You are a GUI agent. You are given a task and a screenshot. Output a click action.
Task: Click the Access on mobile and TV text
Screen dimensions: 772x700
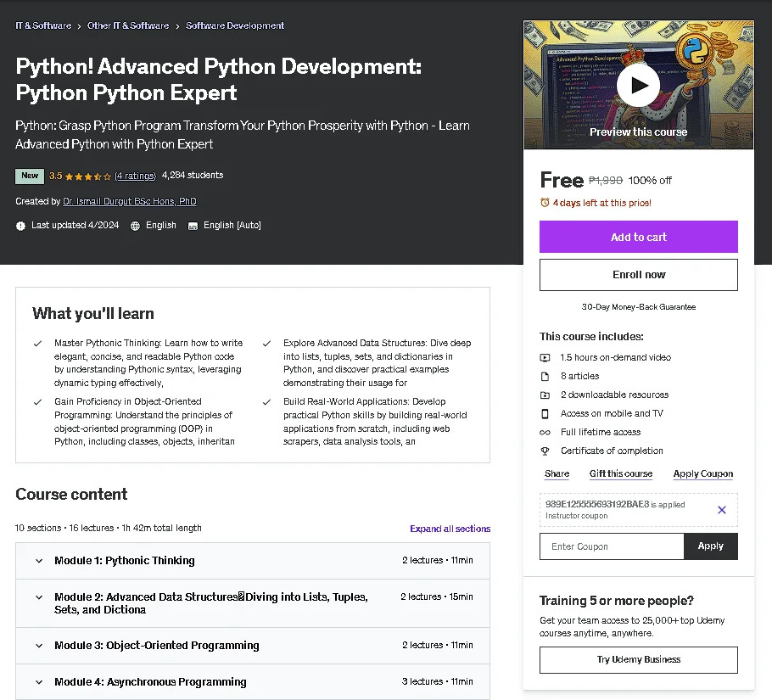click(612, 413)
